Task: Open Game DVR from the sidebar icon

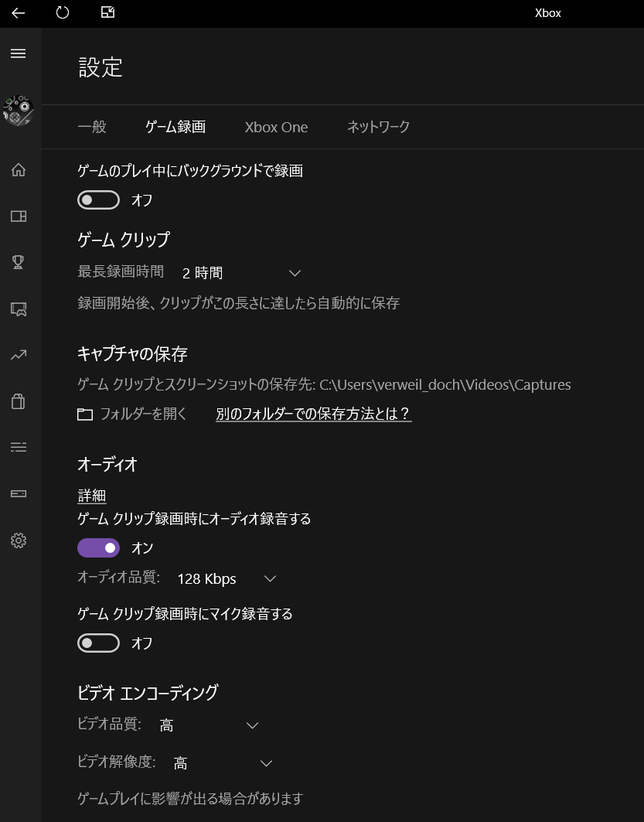Action: (x=19, y=309)
